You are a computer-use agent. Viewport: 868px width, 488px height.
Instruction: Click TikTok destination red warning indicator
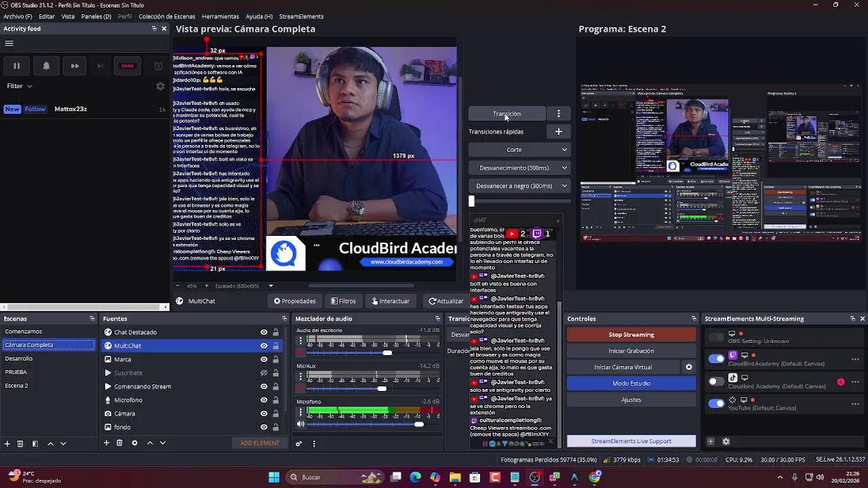[841, 382]
